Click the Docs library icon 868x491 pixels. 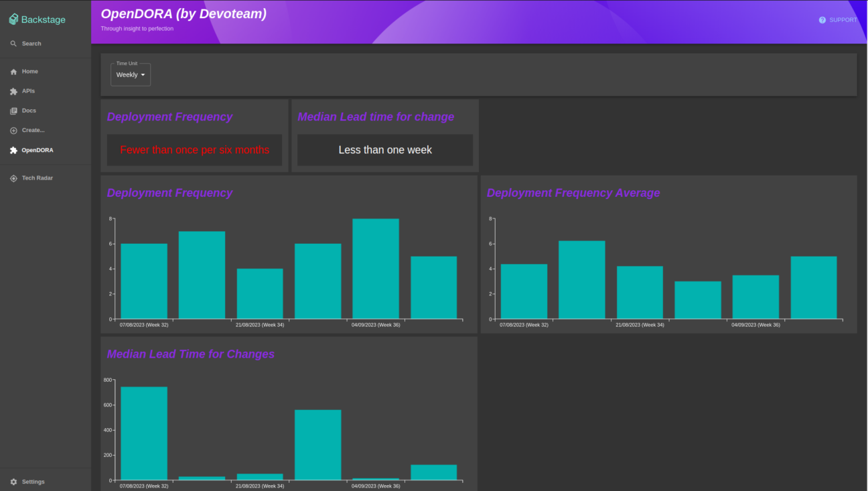click(x=13, y=111)
